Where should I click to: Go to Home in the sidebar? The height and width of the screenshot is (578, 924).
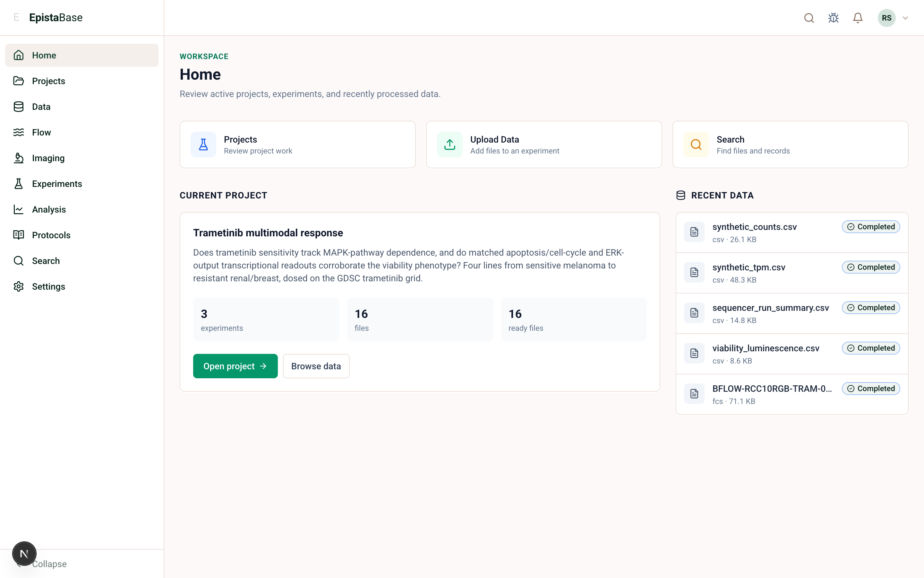click(x=82, y=56)
